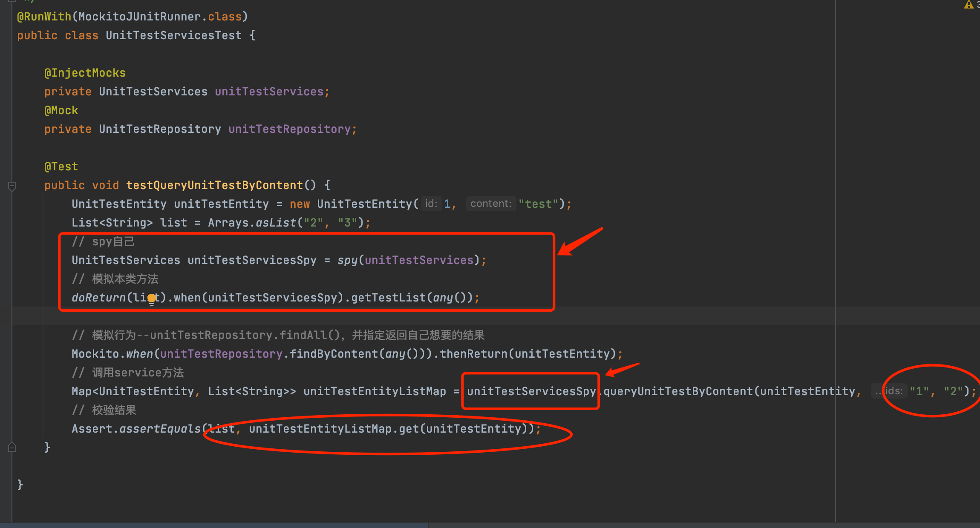Viewport: 980px width, 528px height.
Task: Click the "test" string literal
Action: [539, 204]
